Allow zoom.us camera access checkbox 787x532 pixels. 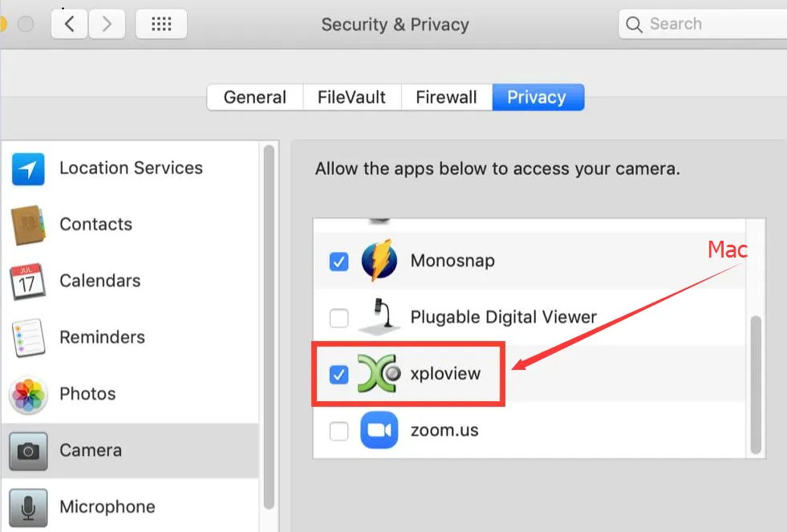339,431
